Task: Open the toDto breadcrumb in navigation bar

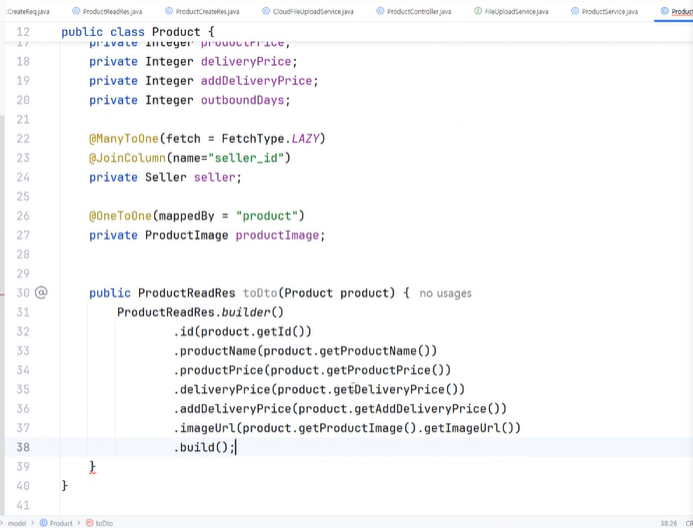Action: point(104,523)
